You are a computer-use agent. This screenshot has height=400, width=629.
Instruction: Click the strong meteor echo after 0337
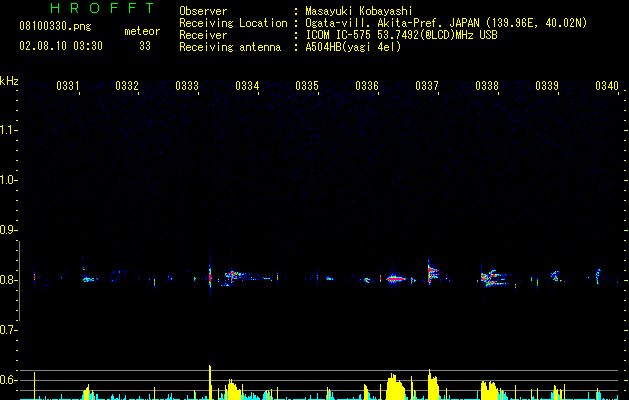point(432,272)
